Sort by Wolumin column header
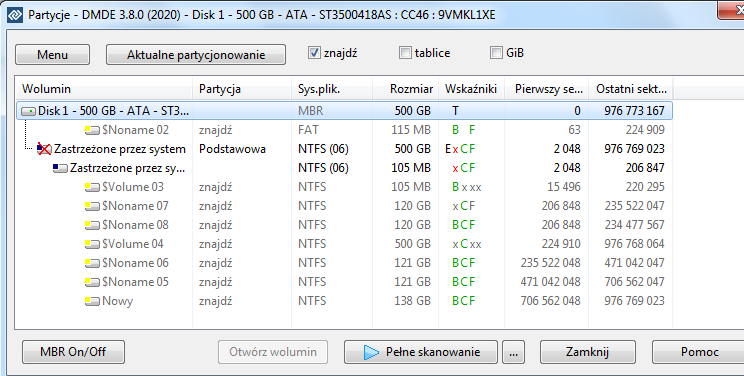This screenshot has width=744, height=376. point(104,89)
